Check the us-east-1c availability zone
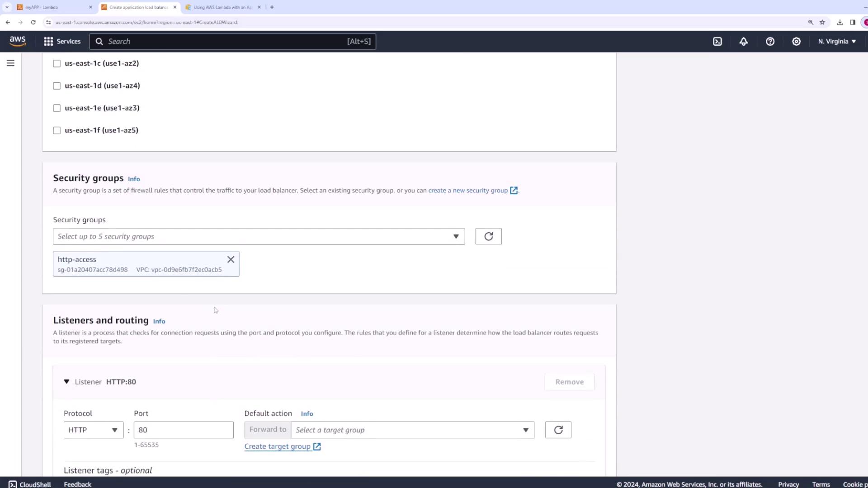 57,64
